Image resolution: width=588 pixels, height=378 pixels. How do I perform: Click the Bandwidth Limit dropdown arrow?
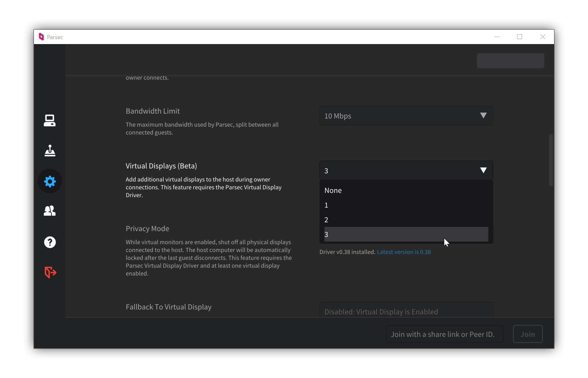[x=483, y=116]
